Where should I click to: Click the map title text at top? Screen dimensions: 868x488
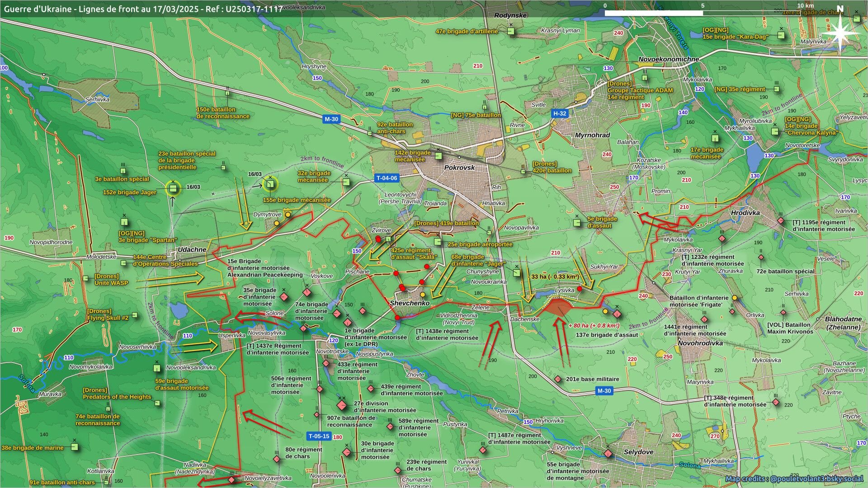tap(143, 9)
